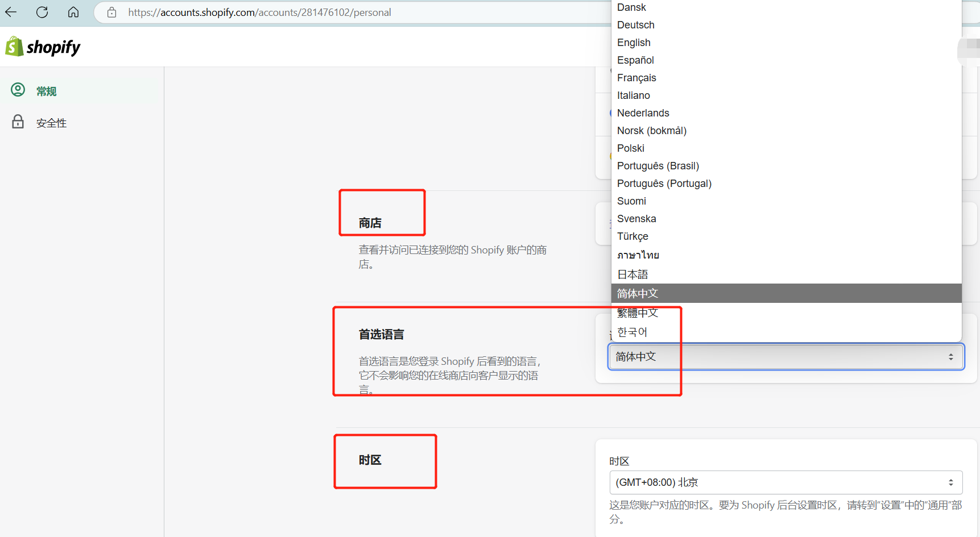Viewport: 980px width, 537px height.
Task: Click the padlock icon in address bar
Action: (x=111, y=11)
